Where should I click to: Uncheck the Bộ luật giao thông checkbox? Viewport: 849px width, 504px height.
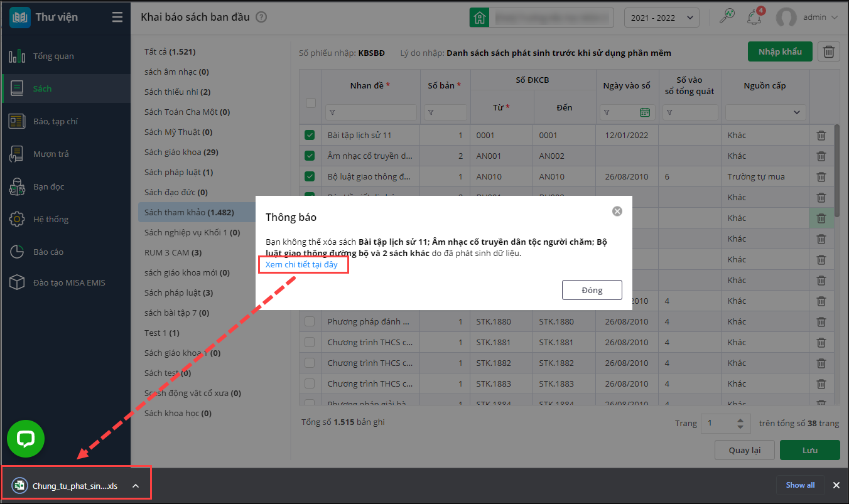tap(310, 176)
